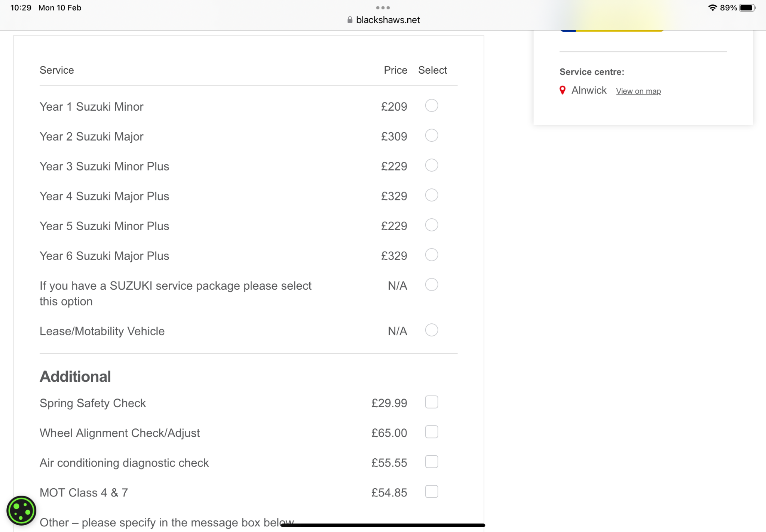The image size is (766, 532).
Task: Check Air conditioning diagnostic check box
Action: click(431, 462)
